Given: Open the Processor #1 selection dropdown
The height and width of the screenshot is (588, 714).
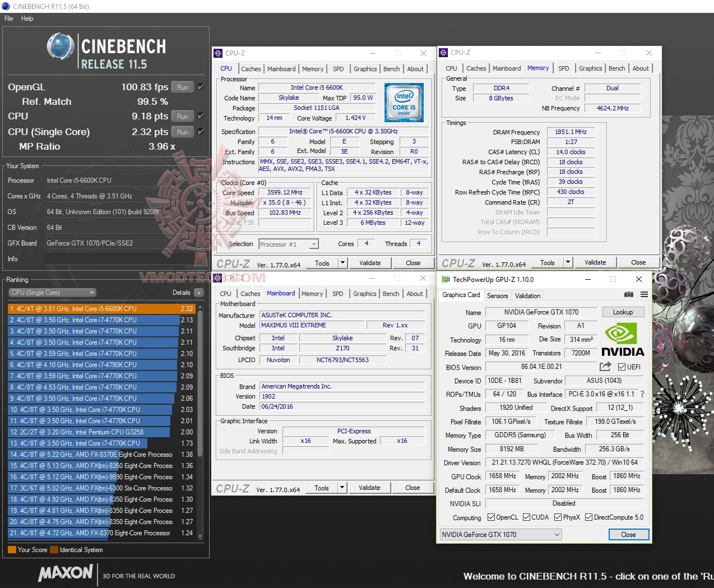Looking at the screenshot, I should point(289,244).
